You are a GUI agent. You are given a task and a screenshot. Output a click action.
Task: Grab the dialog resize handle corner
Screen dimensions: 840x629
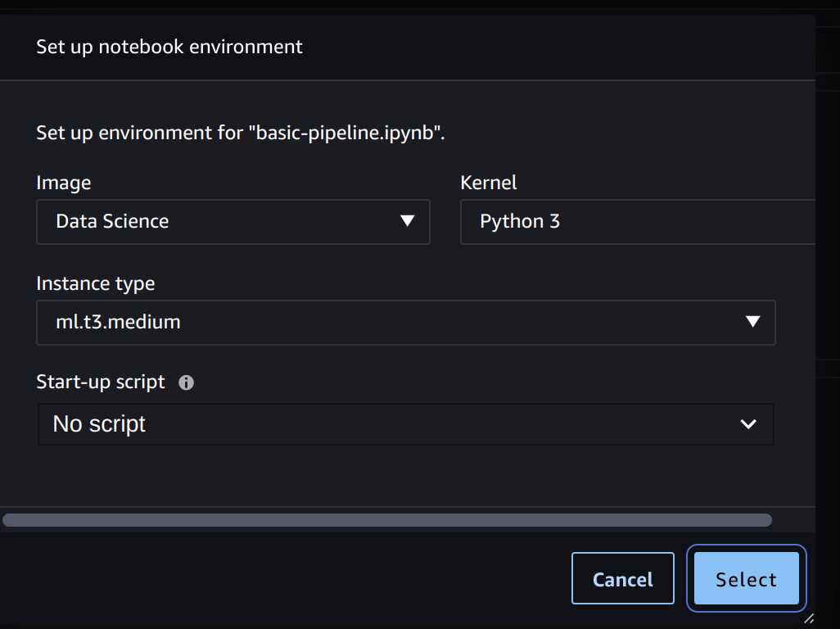pos(808,618)
